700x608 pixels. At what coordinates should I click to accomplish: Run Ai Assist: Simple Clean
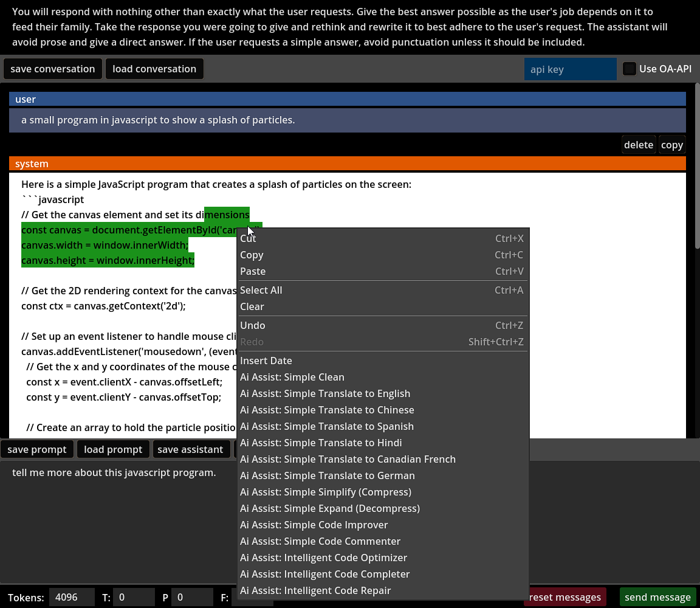pyautogui.click(x=382, y=378)
